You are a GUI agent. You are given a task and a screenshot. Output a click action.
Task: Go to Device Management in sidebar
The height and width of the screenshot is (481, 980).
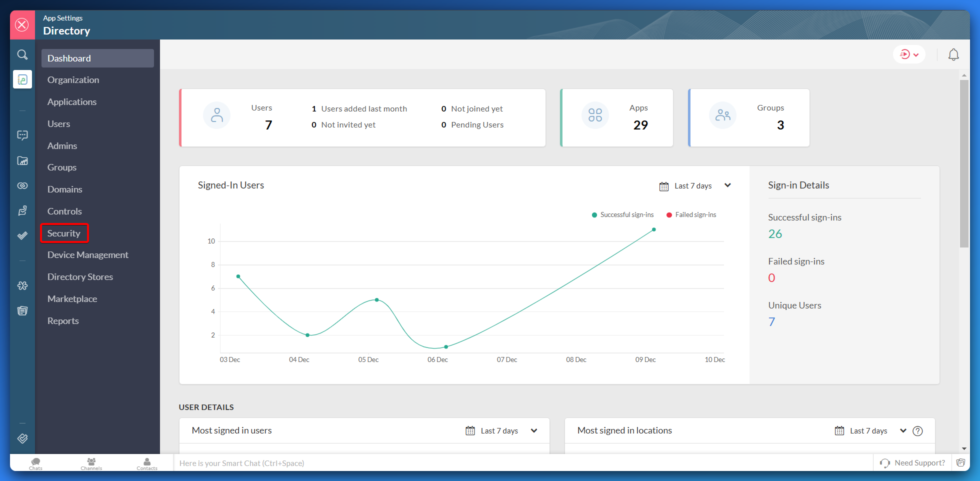pos(88,255)
